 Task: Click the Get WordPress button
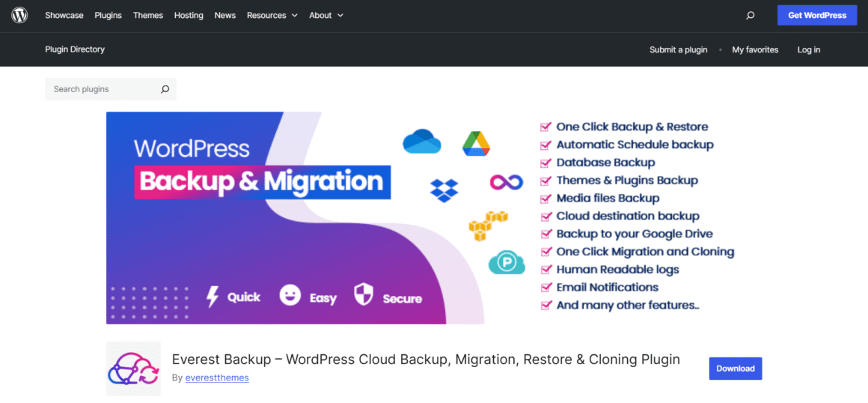tap(817, 16)
